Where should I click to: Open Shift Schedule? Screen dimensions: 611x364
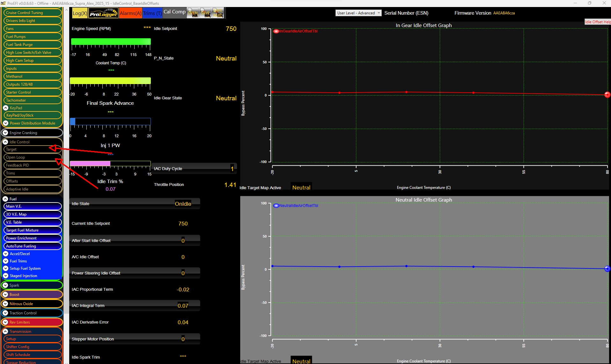point(32,355)
